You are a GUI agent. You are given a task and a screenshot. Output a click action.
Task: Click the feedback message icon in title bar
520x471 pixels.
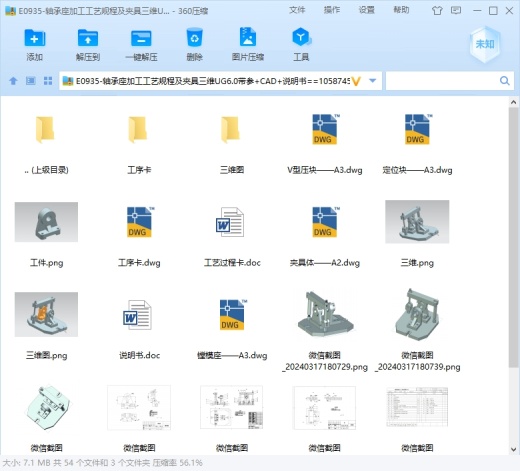coord(456,10)
